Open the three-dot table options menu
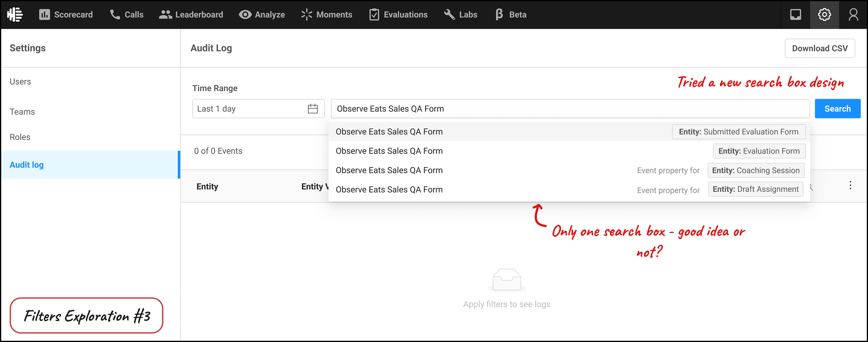The height and width of the screenshot is (342, 868). pyautogui.click(x=850, y=185)
